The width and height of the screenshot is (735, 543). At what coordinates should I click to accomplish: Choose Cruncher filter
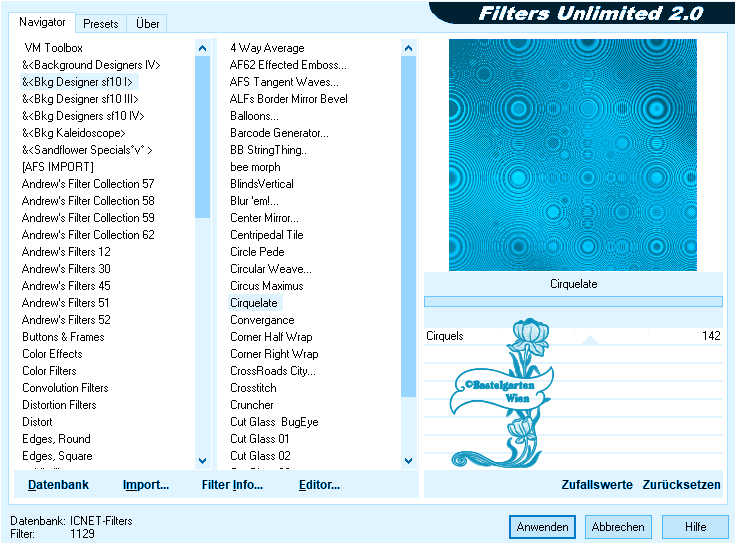252,405
